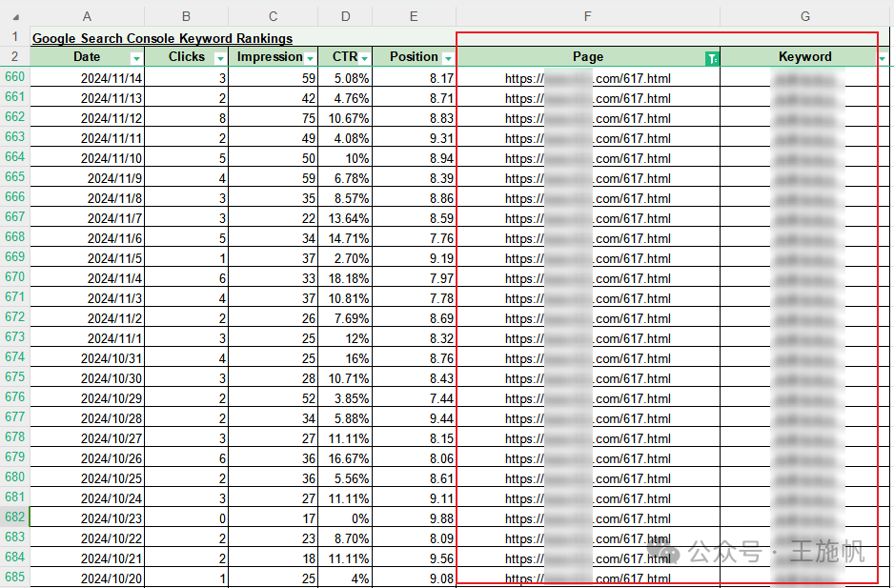
Task: Select row header 682
Action: 15,517
